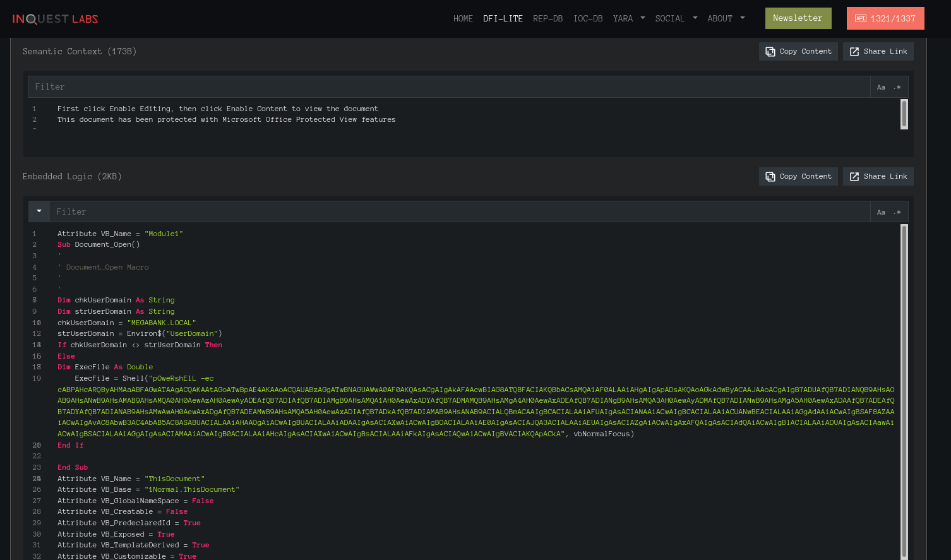The height and width of the screenshot is (560, 951).
Task: Click the copy icon in Semantic Context Copy Content
Action: point(770,52)
